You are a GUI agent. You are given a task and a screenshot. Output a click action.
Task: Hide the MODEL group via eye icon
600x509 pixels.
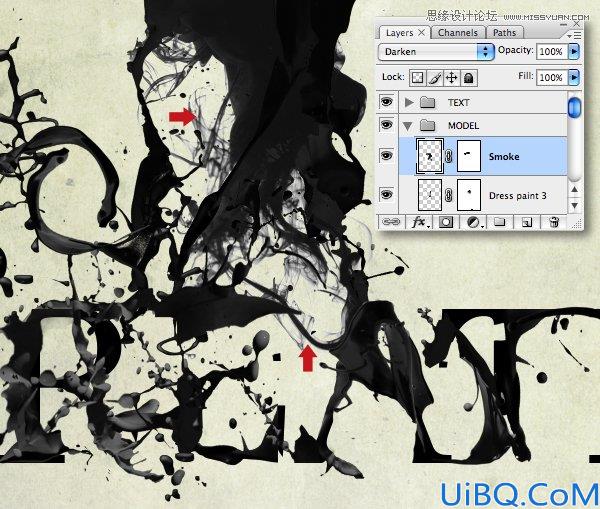[386, 125]
